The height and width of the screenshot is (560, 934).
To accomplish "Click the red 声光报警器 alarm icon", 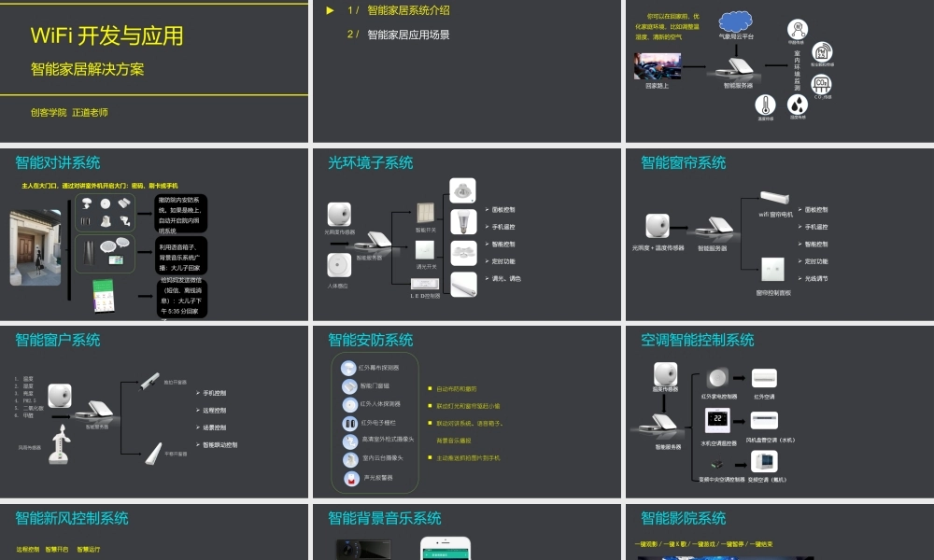I will (x=350, y=478).
